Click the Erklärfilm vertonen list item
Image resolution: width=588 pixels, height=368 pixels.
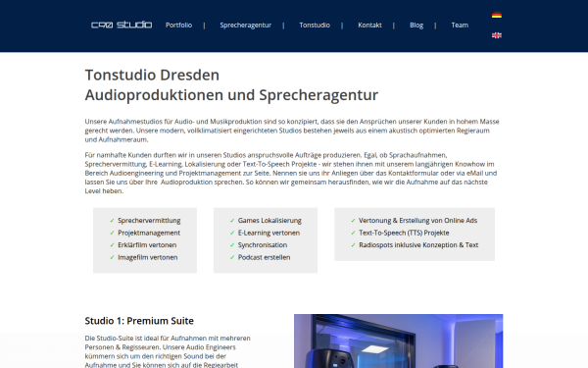147,244
